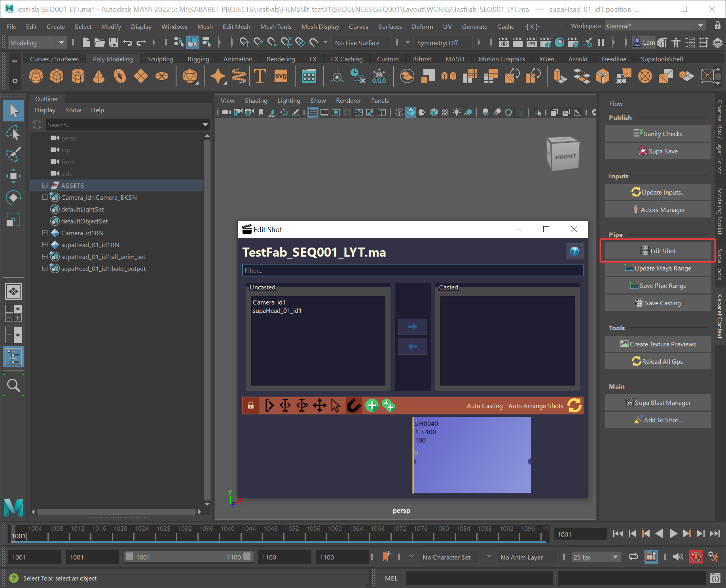Click the Sanity Checks button
This screenshot has height=588, width=726.
tap(658, 134)
